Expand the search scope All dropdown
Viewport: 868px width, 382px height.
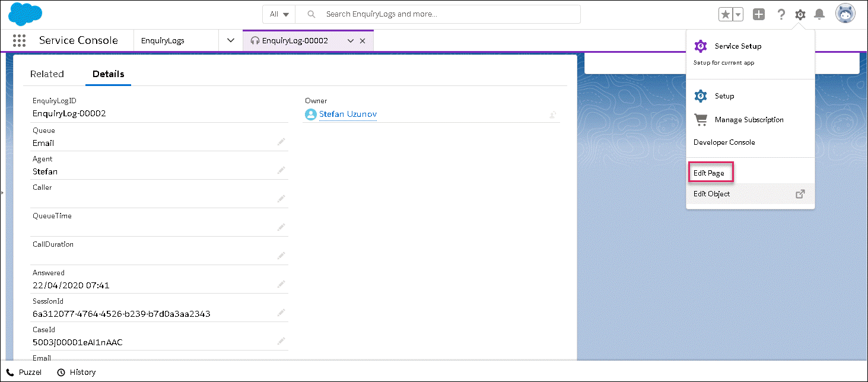pyautogui.click(x=279, y=14)
